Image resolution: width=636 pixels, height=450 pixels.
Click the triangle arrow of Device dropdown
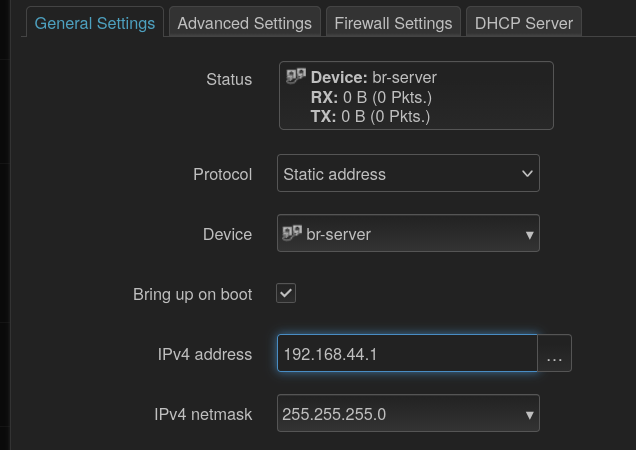pos(529,235)
